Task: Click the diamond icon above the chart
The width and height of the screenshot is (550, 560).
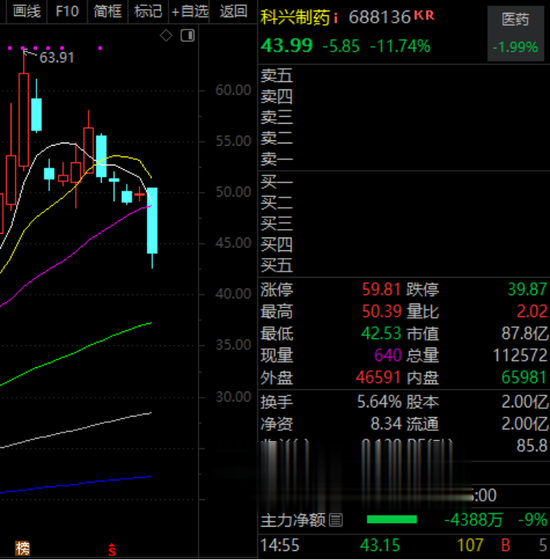Action: [x=166, y=35]
